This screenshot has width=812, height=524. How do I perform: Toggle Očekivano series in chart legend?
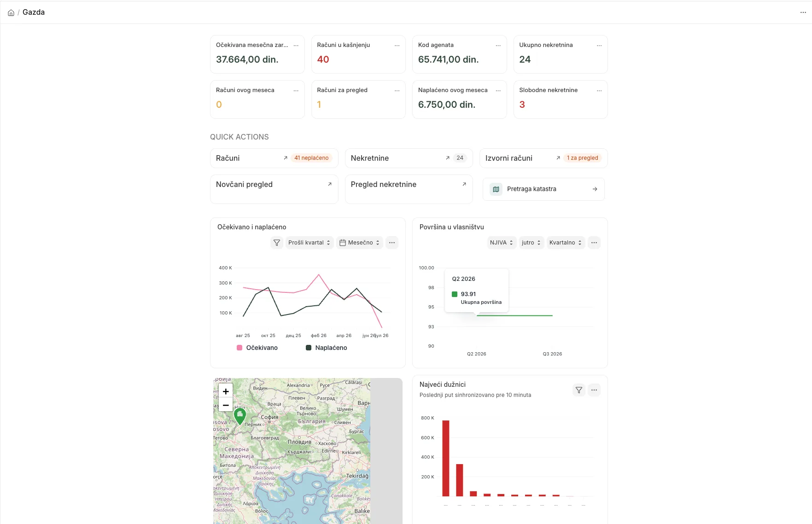(x=257, y=348)
